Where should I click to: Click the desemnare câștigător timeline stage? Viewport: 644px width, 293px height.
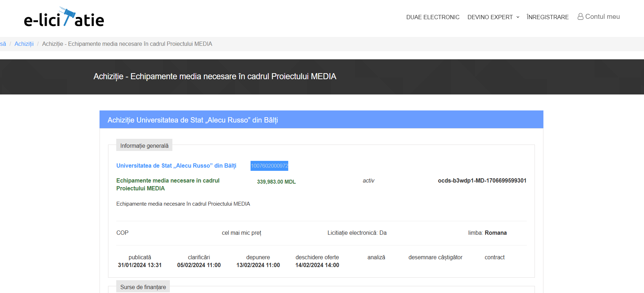(x=435, y=257)
